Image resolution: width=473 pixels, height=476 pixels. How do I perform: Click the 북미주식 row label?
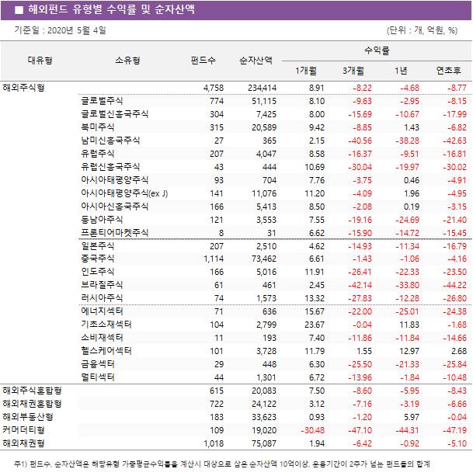pyautogui.click(x=97, y=127)
